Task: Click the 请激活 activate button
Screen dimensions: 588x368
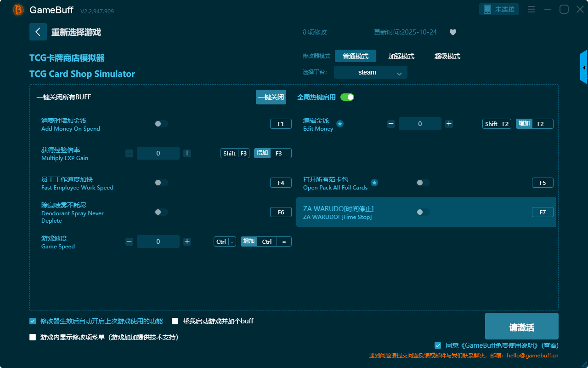Action: (x=521, y=326)
